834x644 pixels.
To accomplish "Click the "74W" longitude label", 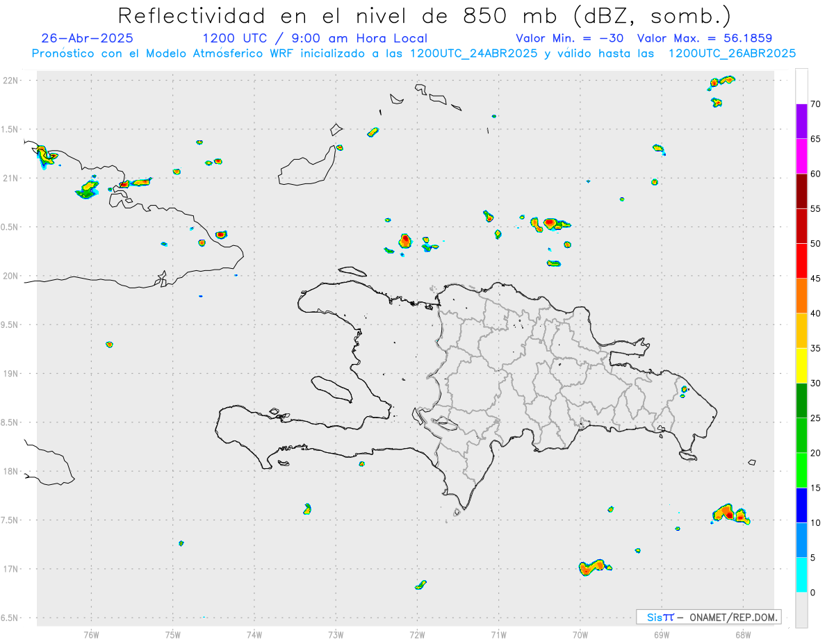I will (254, 634).
